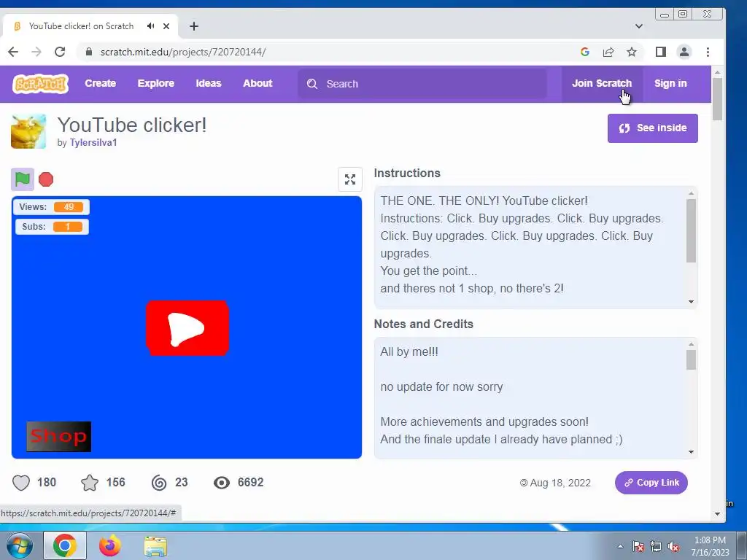
Task: Favorite the project with star icon
Action: (x=90, y=483)
